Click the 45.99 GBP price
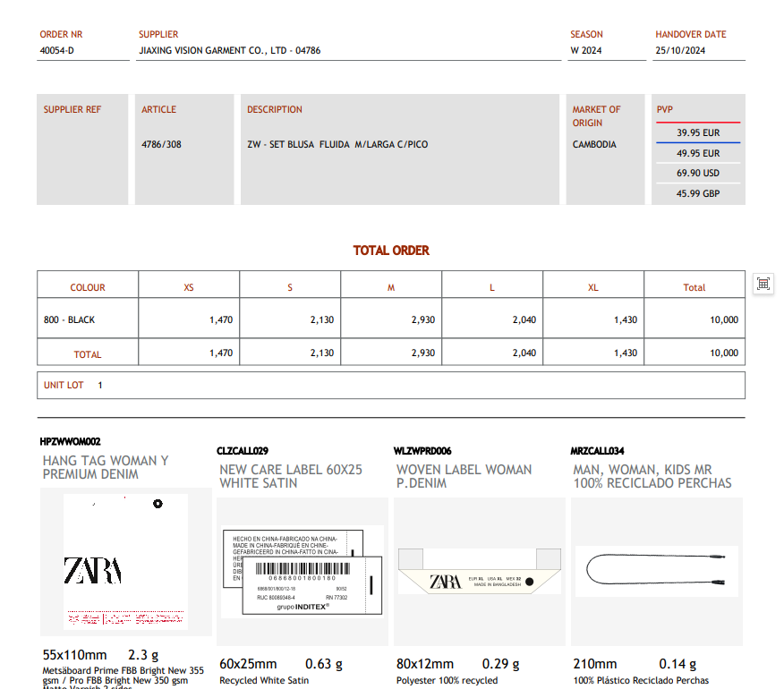This screenshot has width=784, height=689. coord(698,193)
